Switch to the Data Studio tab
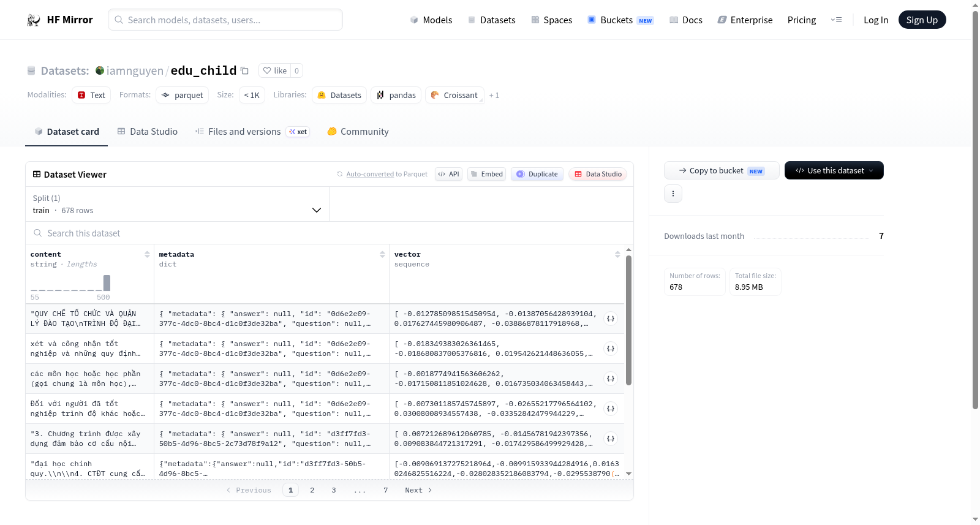 (x=148, y=132)
